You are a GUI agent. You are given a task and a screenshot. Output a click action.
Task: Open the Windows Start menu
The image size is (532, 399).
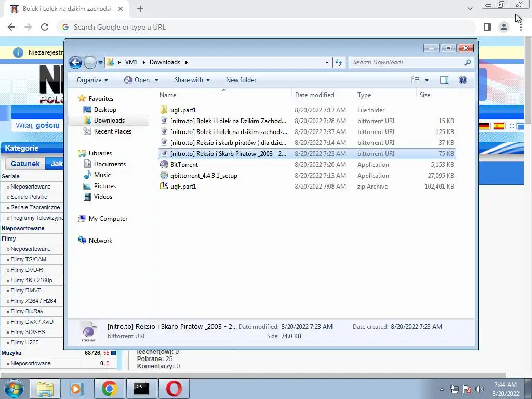[14, 389]
